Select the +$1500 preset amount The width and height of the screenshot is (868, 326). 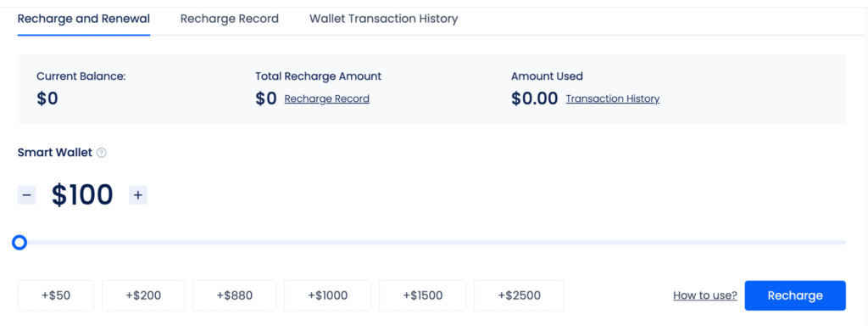coord(423,295)
